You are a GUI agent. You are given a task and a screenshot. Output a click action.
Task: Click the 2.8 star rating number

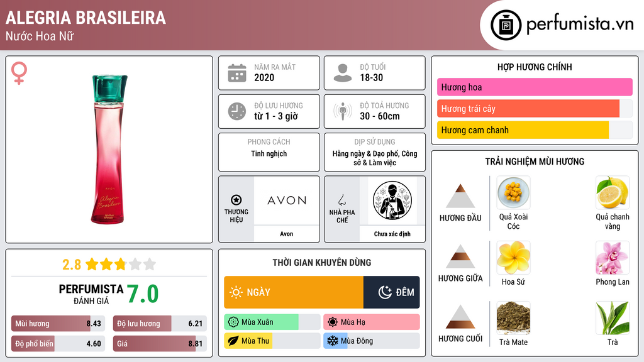72,265
